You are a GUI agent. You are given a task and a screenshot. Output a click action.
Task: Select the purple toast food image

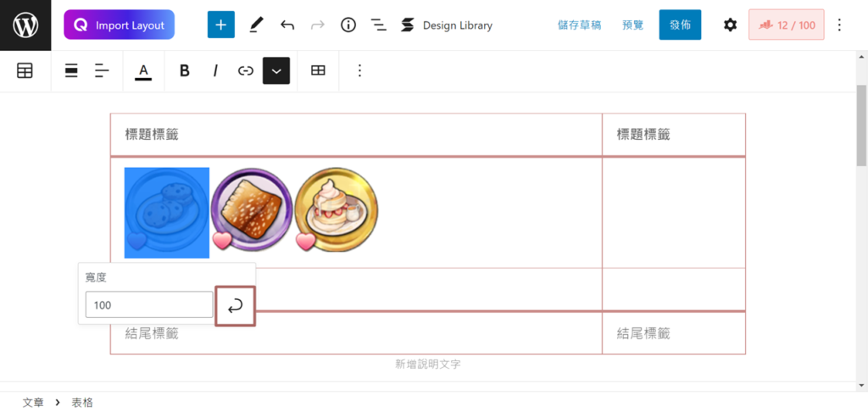252,209
